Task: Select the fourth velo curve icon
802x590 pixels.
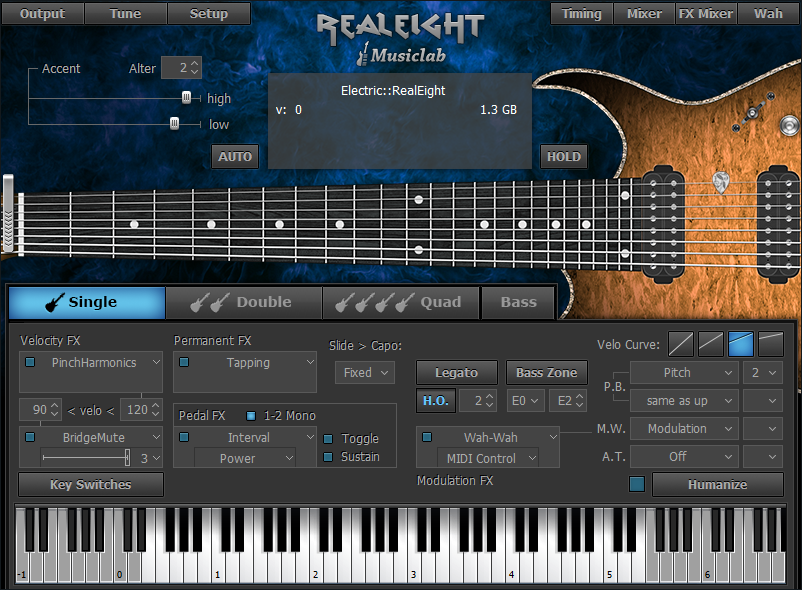Action: [x=771, y=344]
